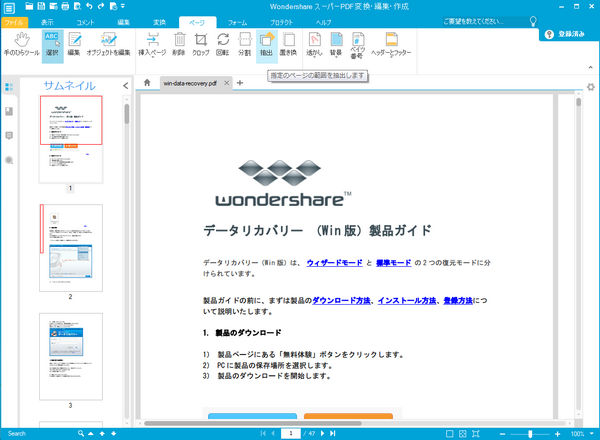Image resolution: width=600 pixels, height=440 pixels.
Task: Switch to the 変換 (Convert) tab
Action: [x=159, y=23]
